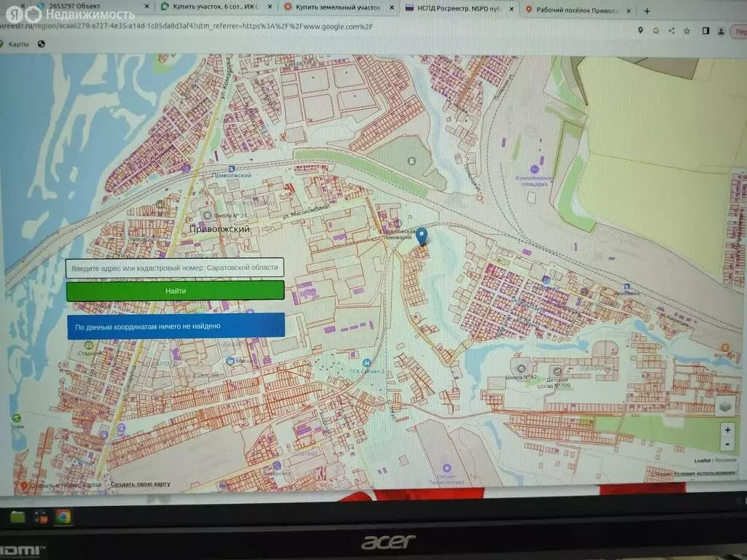Viewport: 747px width, 560px height.
Task: Focus the address or cadastral number field
Action: point(175,268)
